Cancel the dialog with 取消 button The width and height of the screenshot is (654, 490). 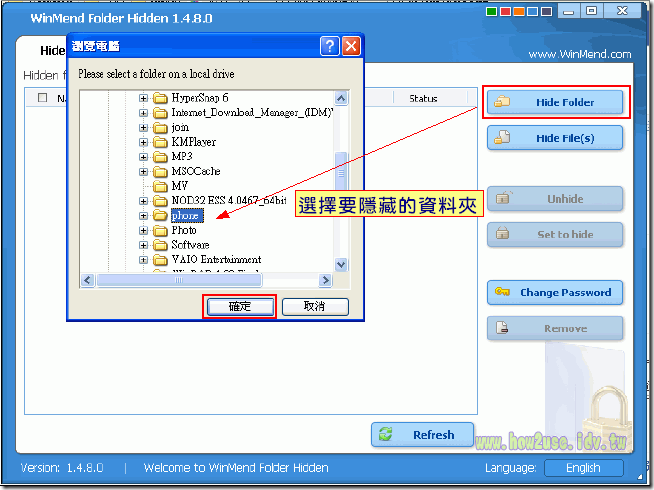tap(315, 307)
